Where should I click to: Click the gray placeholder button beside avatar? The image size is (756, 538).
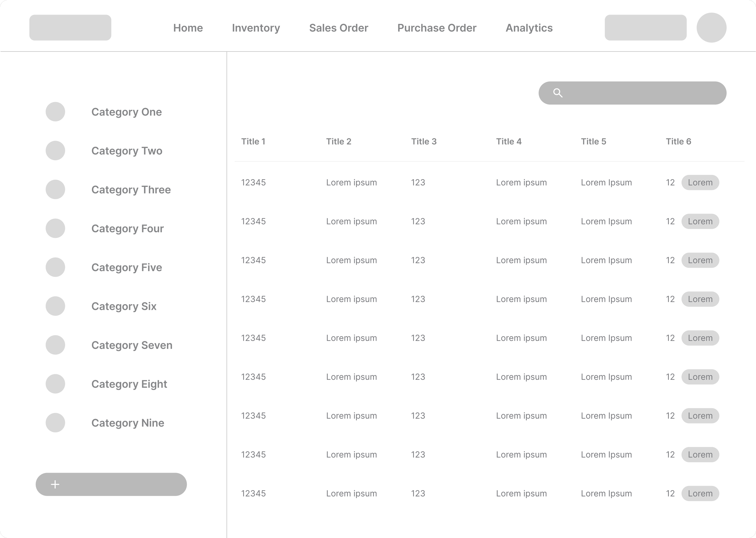pos(645,28)
